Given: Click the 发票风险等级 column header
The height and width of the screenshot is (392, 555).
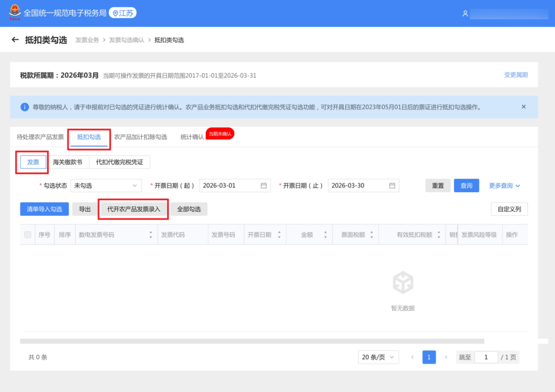Looking at the screenshot, I should (x=479, y=235).
